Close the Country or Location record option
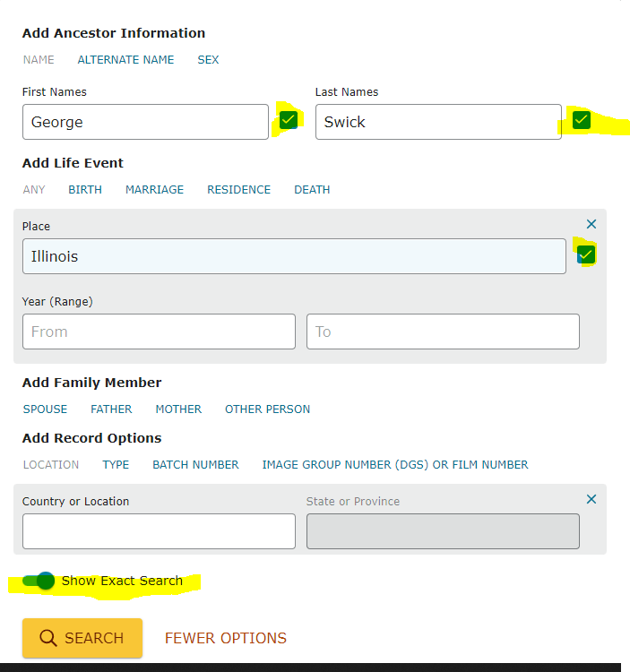 (x=591, y=499)
